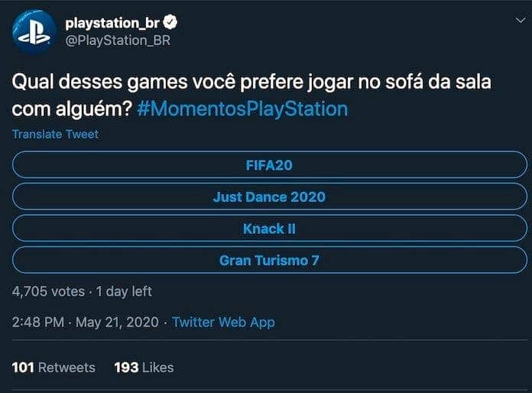Open the tweet options chevron menu
The image size is (532, 393).
(x=521, y=21)
